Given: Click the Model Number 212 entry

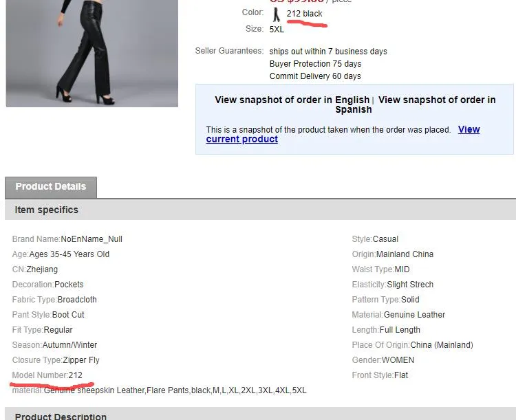Looking at the screenshot, I should point(47,375).
